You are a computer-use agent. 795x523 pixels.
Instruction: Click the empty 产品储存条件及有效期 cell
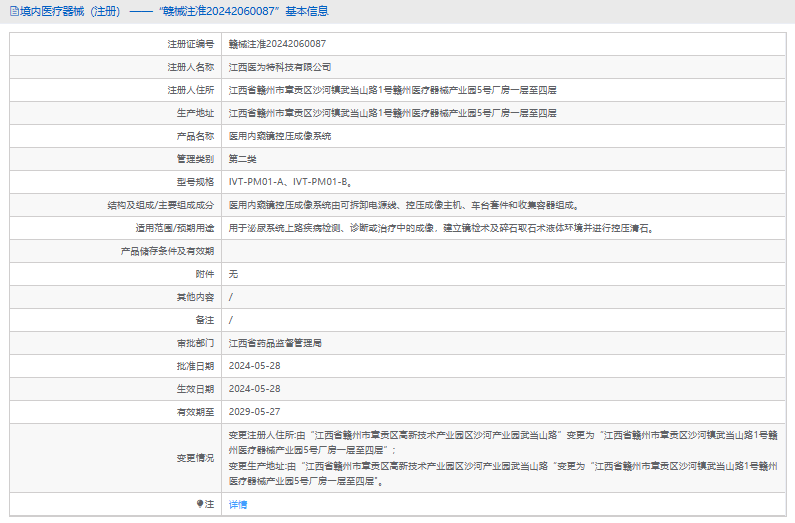coord(503,251)
